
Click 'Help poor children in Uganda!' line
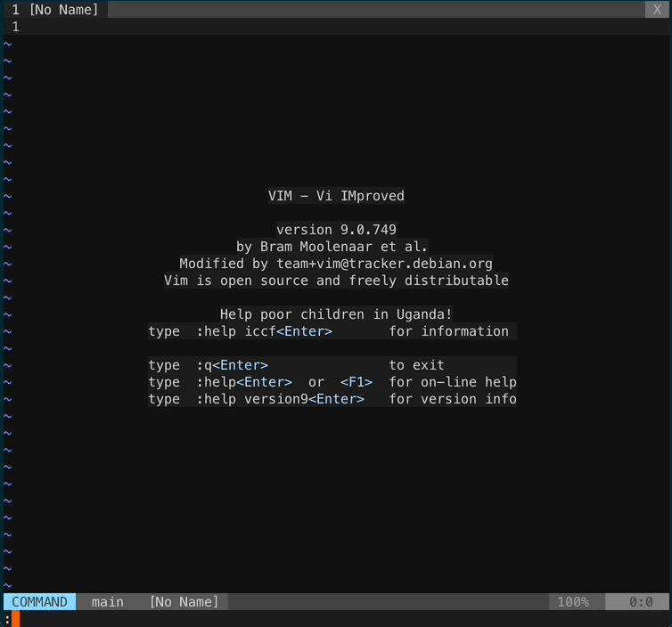pyautogui.click(x=336, y=314)
